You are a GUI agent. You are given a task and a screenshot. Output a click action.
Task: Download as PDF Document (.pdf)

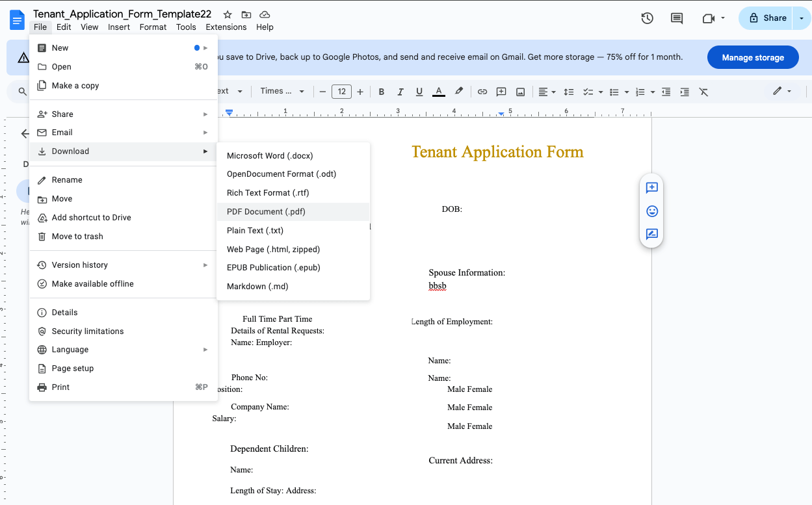tap(293, 212)
